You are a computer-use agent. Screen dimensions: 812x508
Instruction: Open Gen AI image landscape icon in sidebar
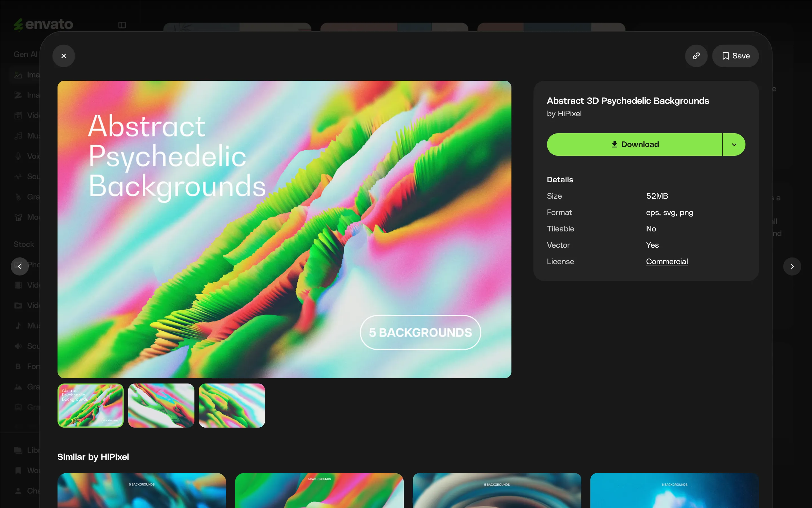pos(18,75)
